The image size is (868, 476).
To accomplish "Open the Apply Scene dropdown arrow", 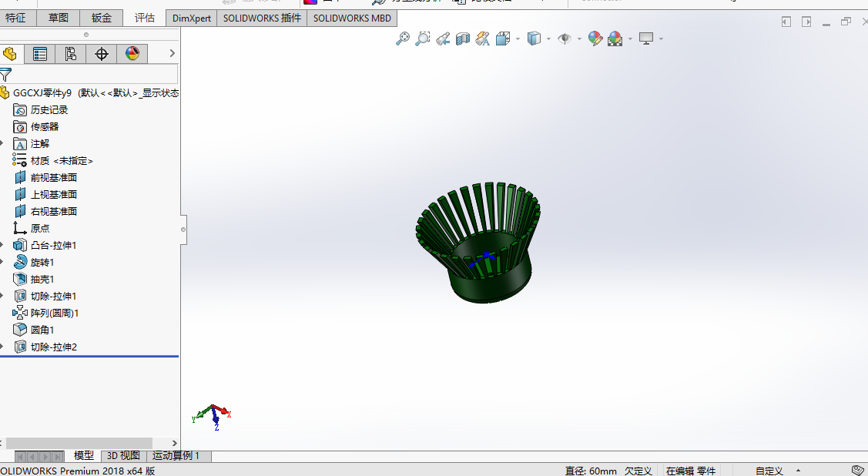I will [630, 39].
